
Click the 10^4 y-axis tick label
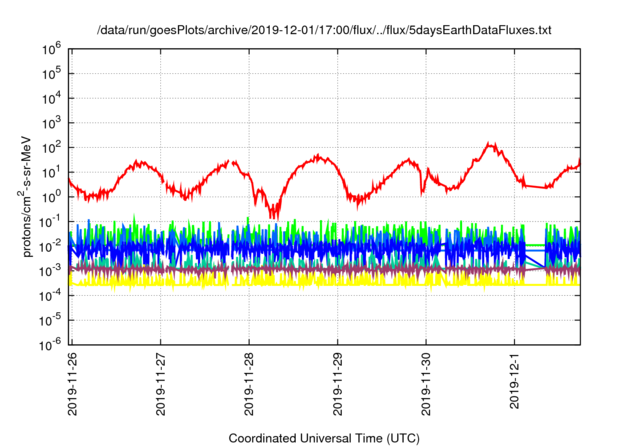[x=51, y=99]
